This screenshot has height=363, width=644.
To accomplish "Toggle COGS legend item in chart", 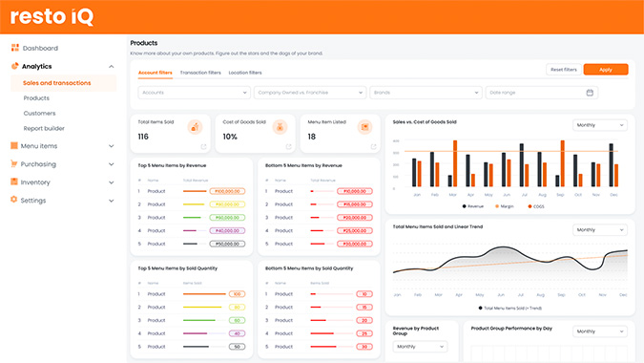I will click(536, 206).
